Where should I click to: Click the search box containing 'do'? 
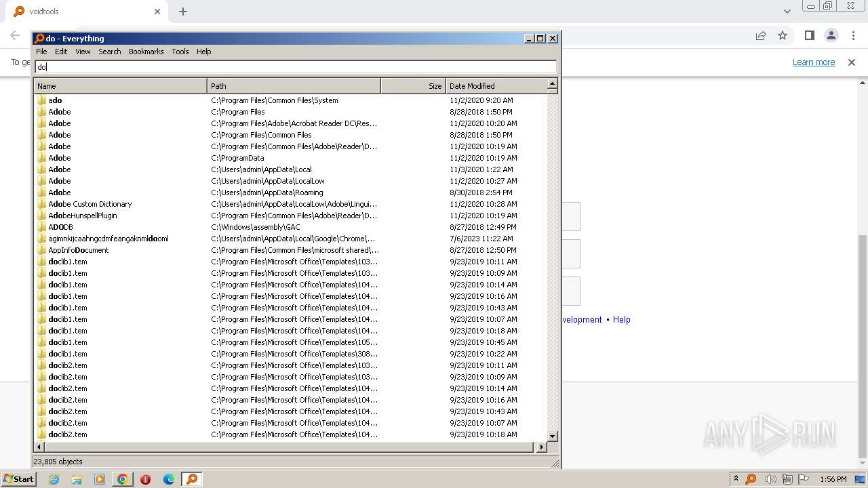296,66
